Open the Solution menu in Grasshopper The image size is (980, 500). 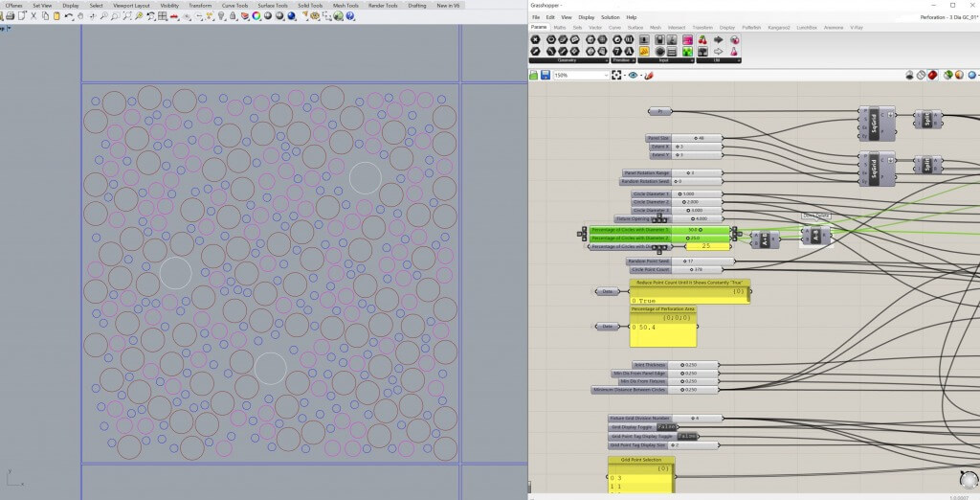coord(610,17)
